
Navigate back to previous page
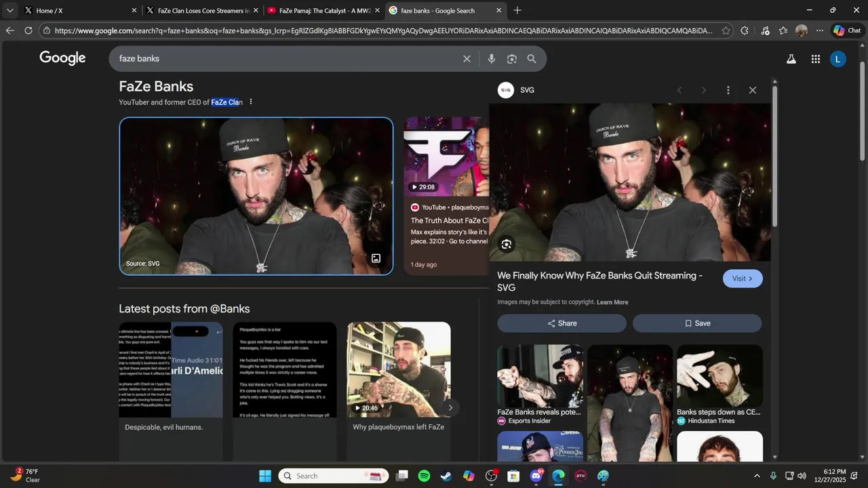(x=9, y=30)
